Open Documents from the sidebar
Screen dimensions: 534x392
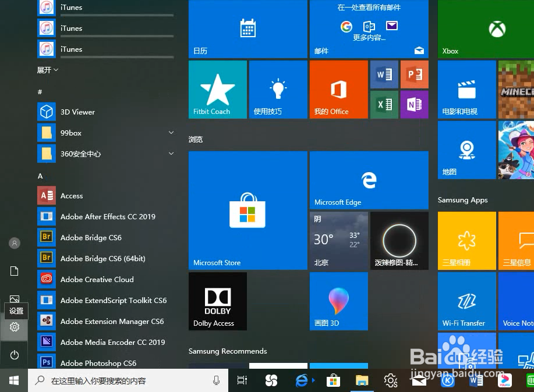(15, 271)
